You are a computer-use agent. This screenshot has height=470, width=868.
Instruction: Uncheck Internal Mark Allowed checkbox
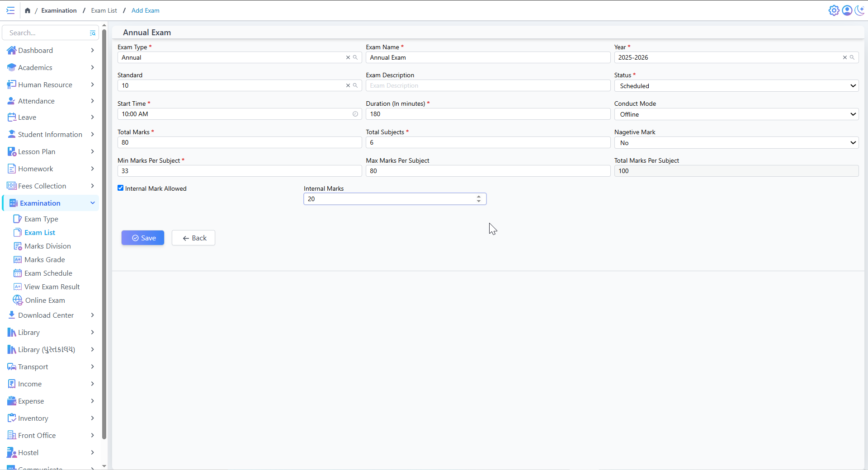tap(121, 188)
